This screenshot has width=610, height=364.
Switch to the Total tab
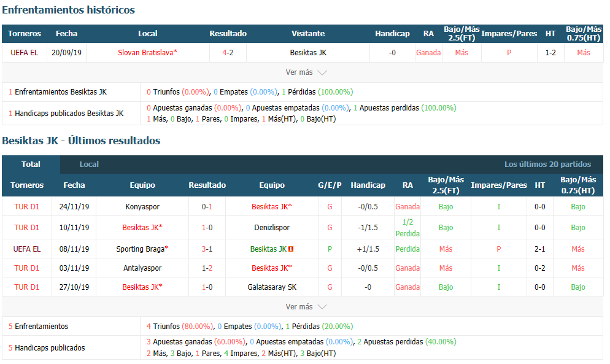31,165
